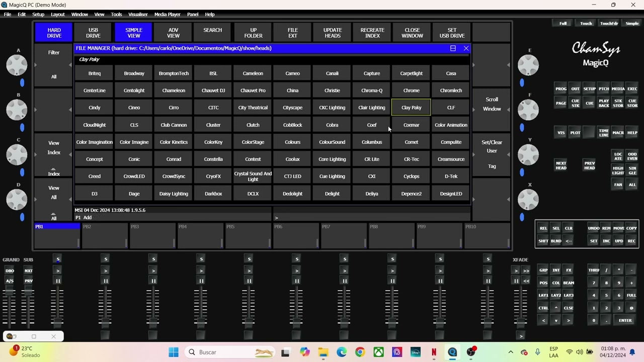Viewport: 644px width, 362px height.
Task: Toggle the ODD EVEN selection button
Action: click(x=632, y=156)
